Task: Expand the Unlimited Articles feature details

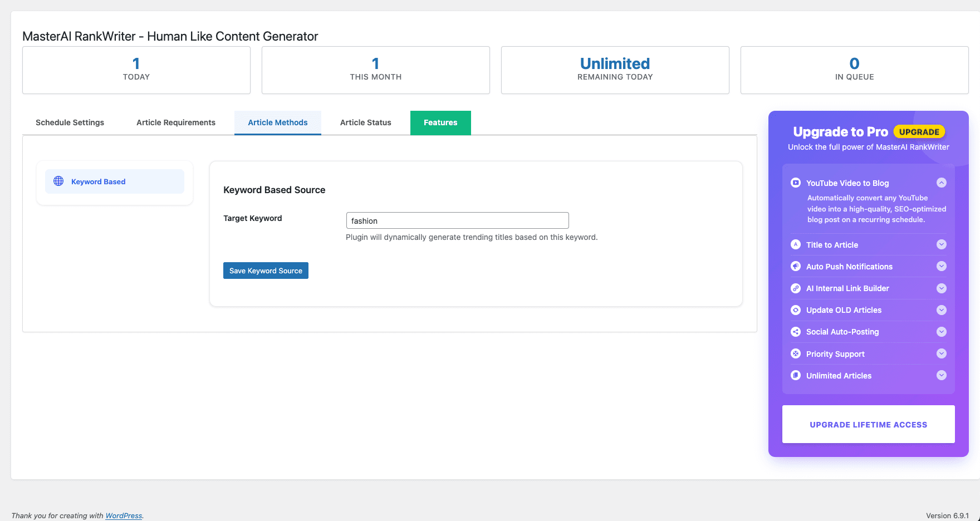Action: coord(942,375)
